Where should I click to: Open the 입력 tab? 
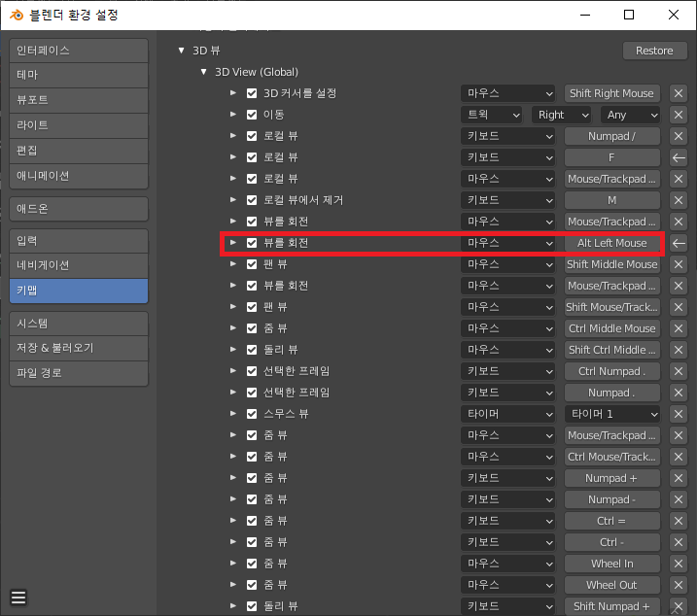79,241
